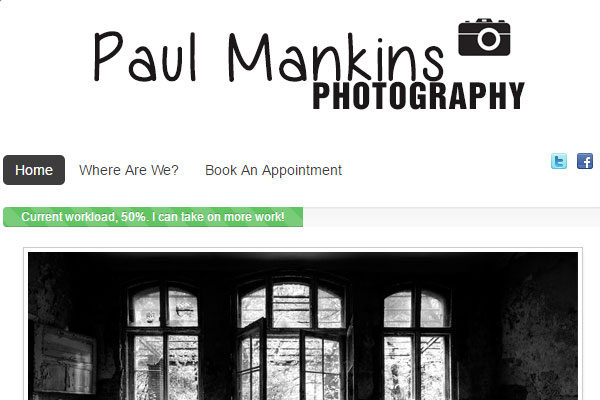Click the open center window in the photo

pos(293,341)
